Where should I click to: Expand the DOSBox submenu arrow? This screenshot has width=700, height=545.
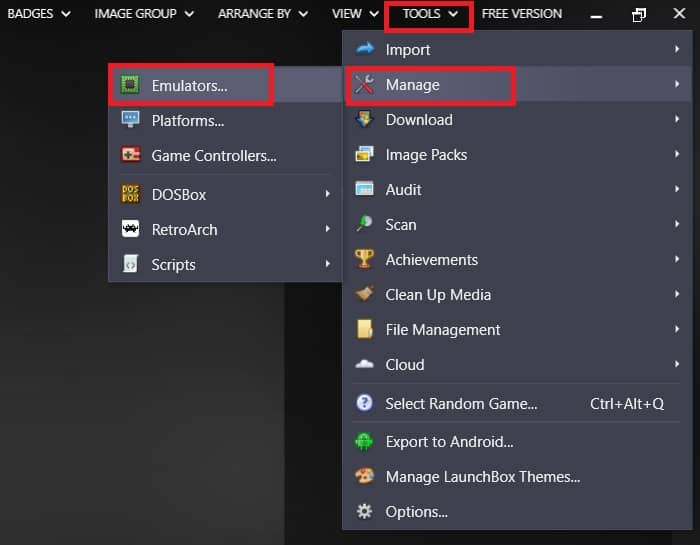coord(328,194)
